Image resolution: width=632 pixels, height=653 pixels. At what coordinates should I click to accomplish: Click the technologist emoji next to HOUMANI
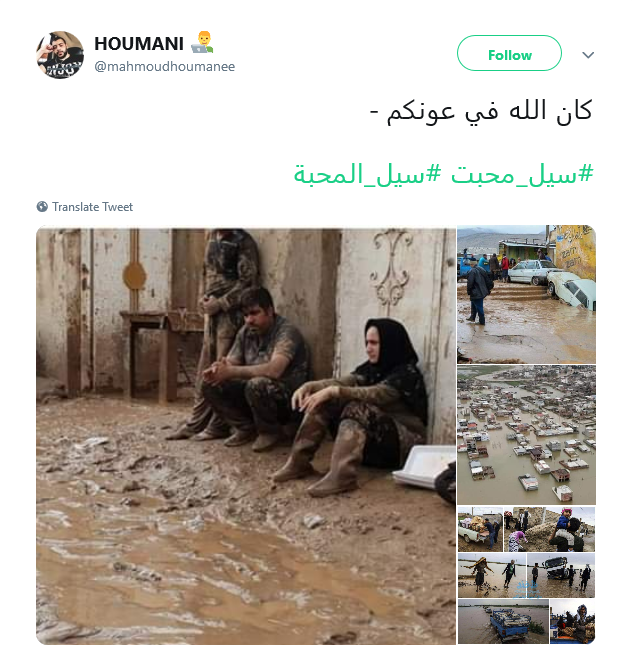click(202, 42)
